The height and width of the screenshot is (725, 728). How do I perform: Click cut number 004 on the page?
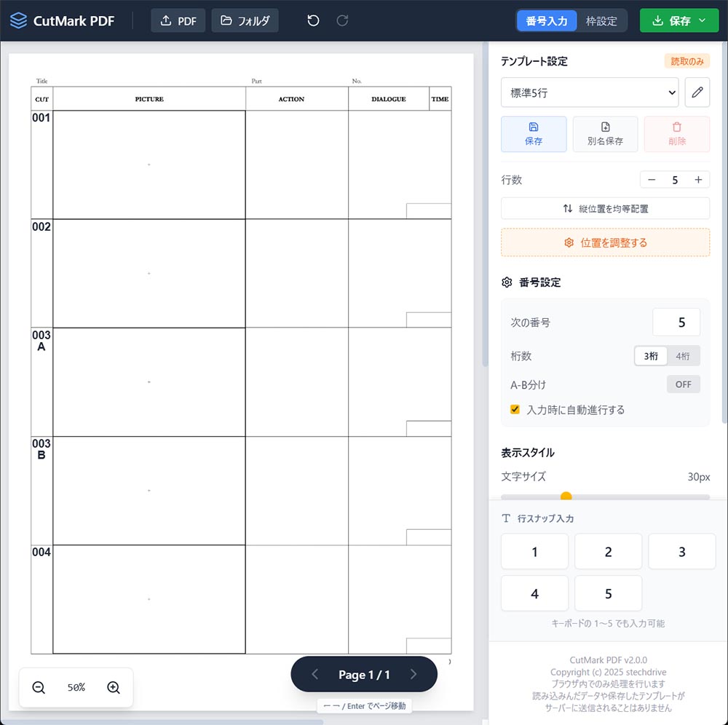click(x=41, y=552)
